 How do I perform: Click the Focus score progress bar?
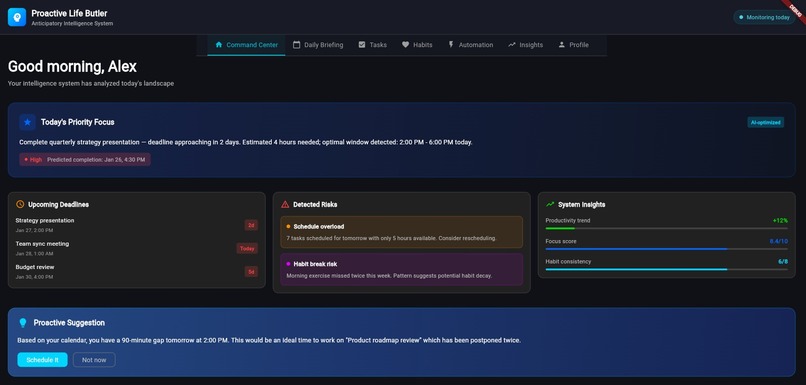click(666, 249)
